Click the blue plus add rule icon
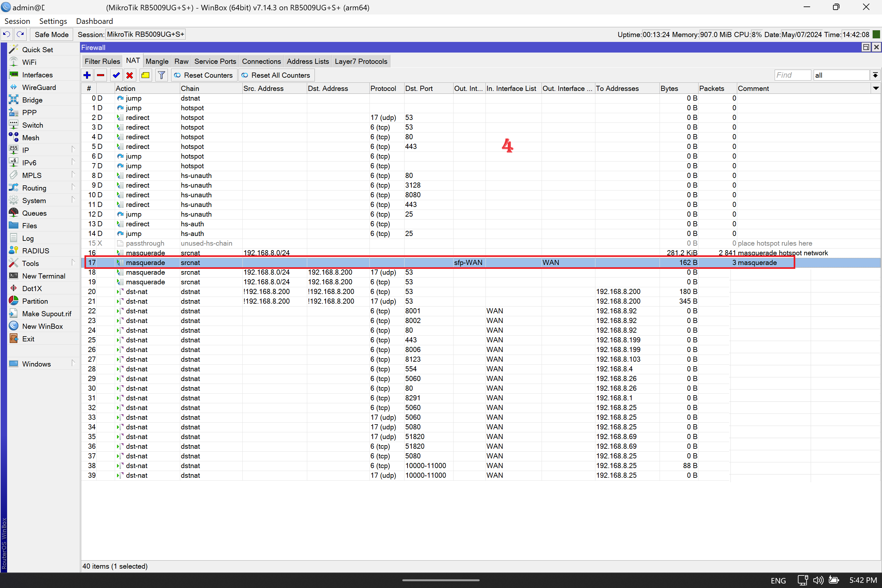The width and height of the screenshot is (882, 588). tap(87, 75)
